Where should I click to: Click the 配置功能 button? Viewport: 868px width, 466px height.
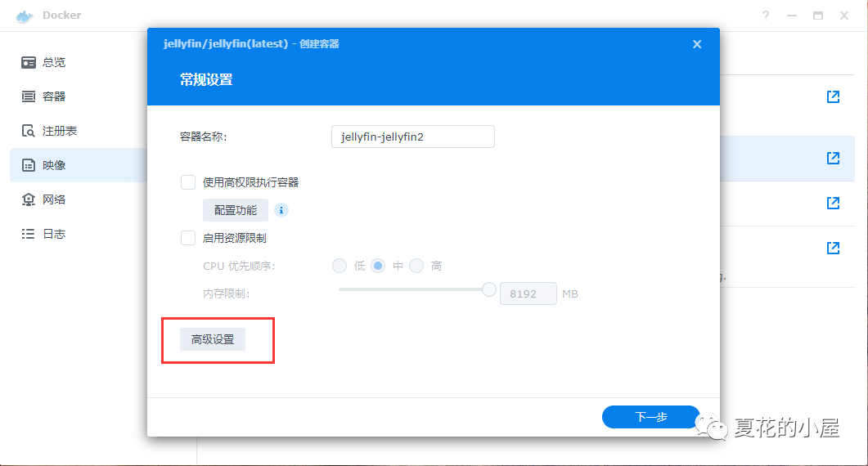(x=236, y=210)
